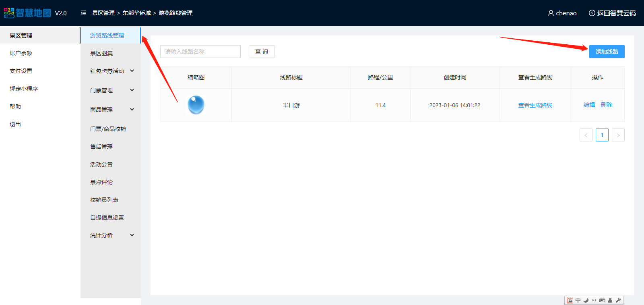Open the IME wrench settings icon
This screenshot has height=305, width=644.
click(618, 300)
